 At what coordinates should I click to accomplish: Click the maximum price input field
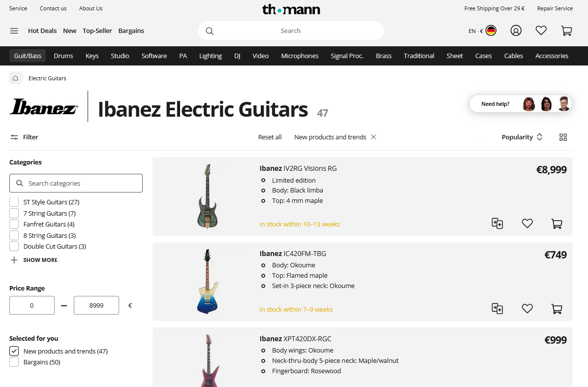coord(96,305)
